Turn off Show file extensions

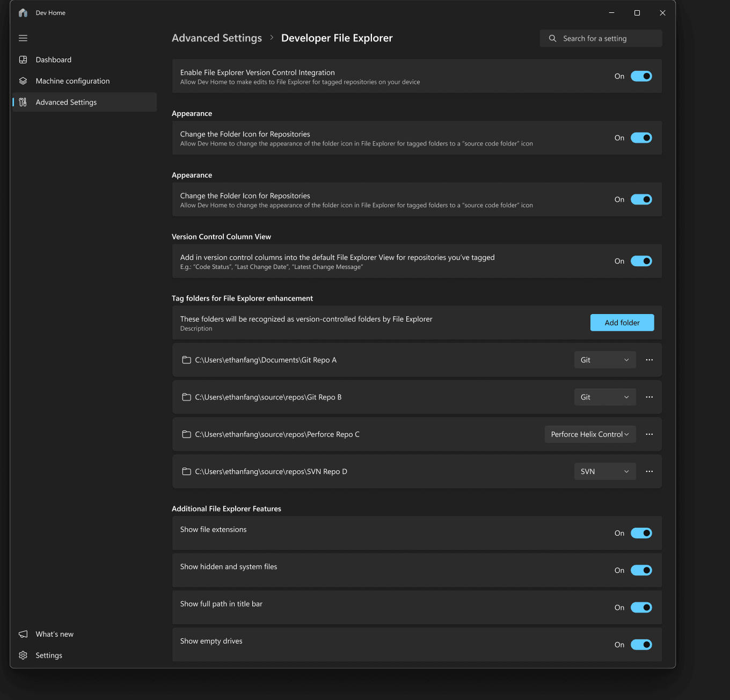point(641,533)
